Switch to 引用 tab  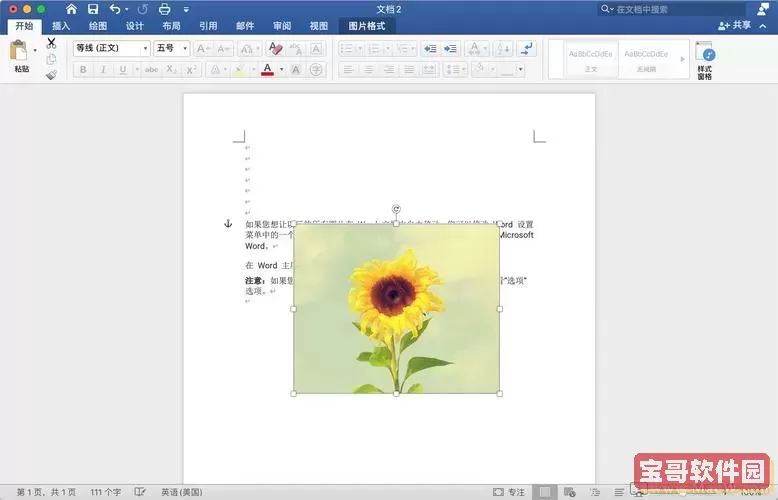208,26
